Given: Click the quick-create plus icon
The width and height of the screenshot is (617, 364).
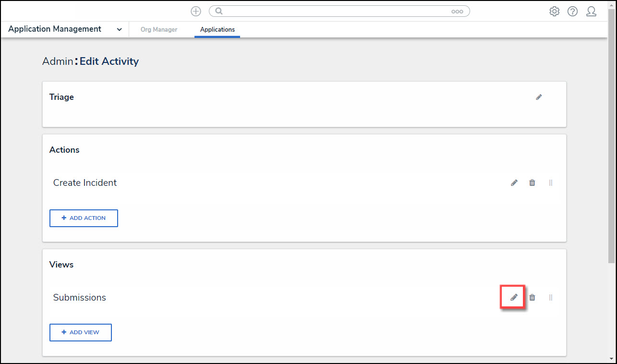Looking at the screenshot, I should [196, 12].
